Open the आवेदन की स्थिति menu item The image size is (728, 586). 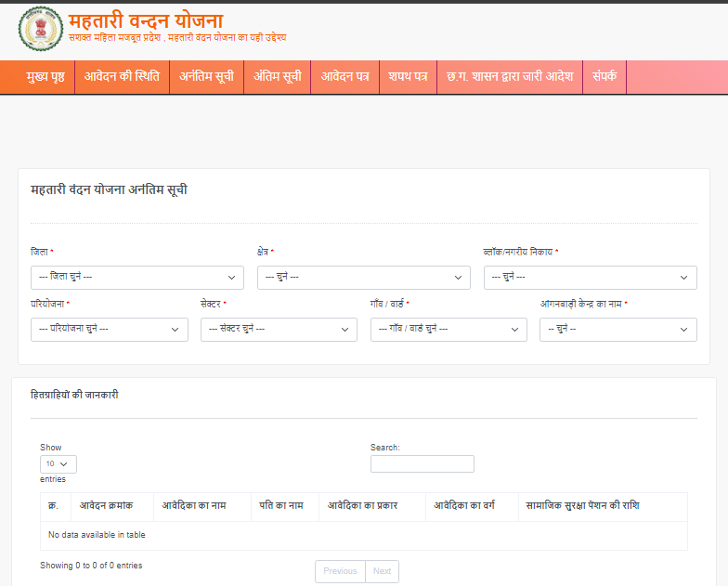[122, 76]
